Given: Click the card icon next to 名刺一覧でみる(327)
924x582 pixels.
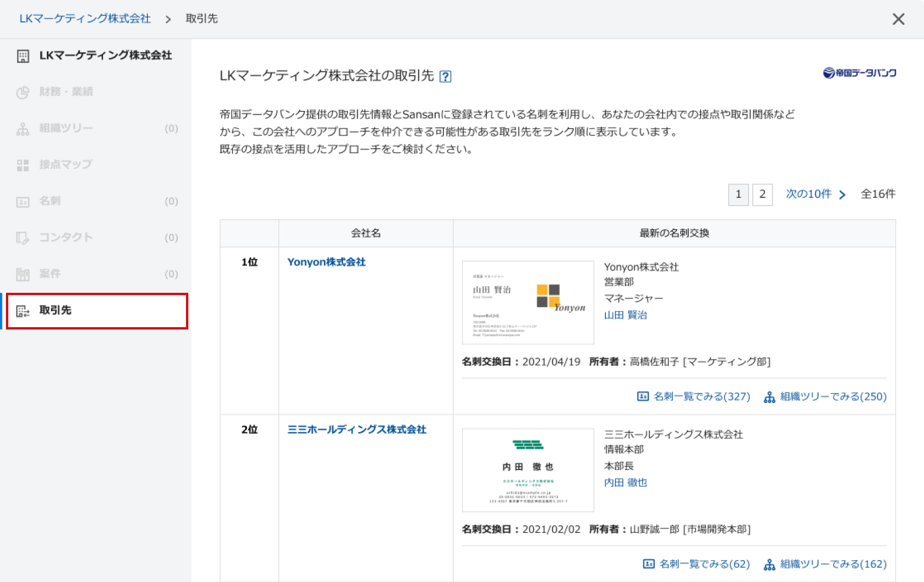Looking at the screenshot, I should 643,396.
